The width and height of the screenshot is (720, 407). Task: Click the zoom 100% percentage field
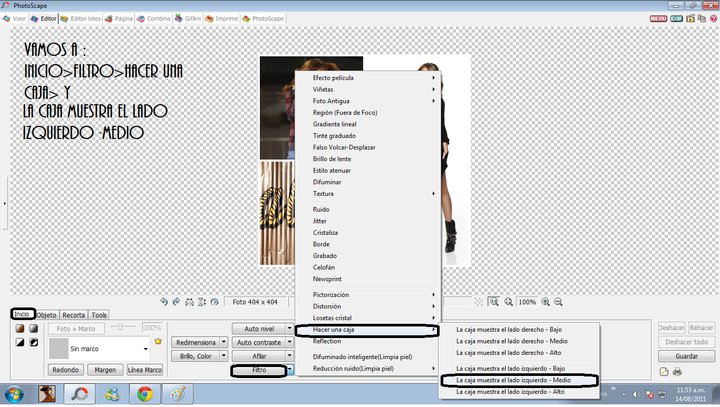(527, 302)
